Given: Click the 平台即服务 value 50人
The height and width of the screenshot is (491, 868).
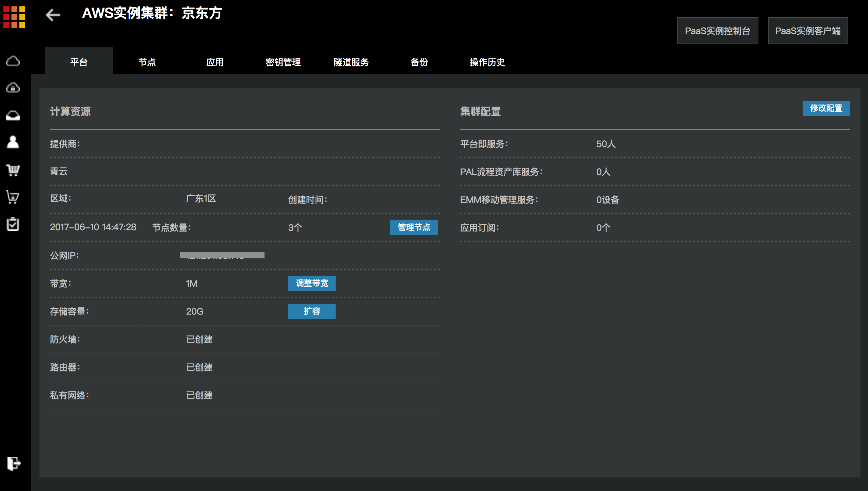Looking at the screenshot, I should tap(606, 144).
